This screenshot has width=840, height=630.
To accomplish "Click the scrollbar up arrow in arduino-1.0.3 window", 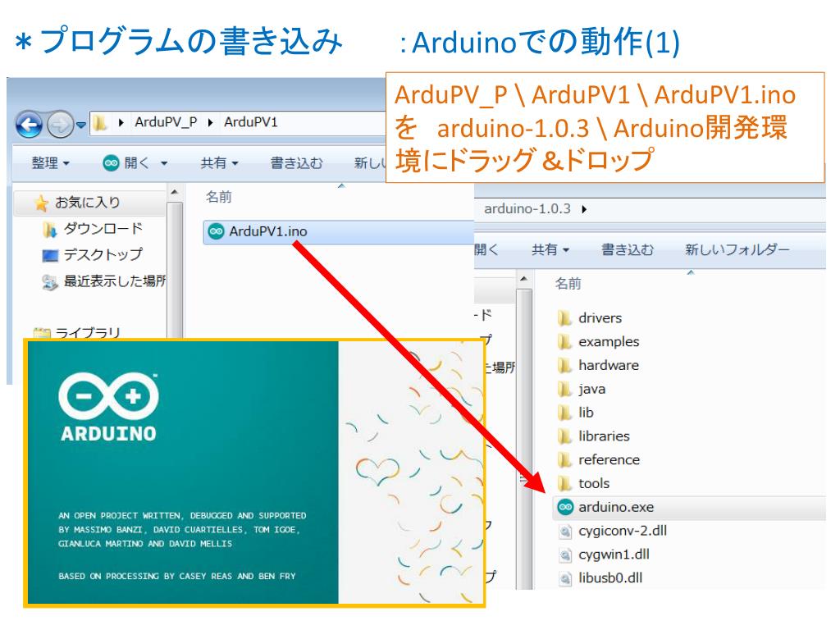I will [x=524, y=279].
